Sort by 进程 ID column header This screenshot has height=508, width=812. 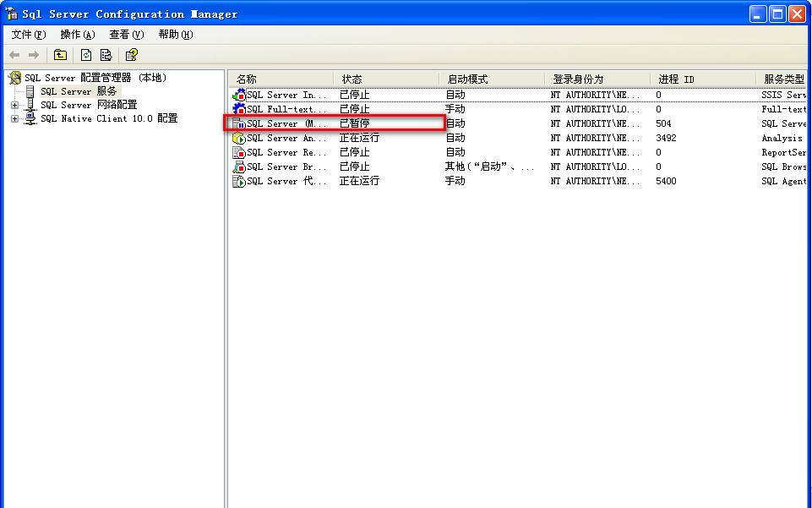click(703, 79)
